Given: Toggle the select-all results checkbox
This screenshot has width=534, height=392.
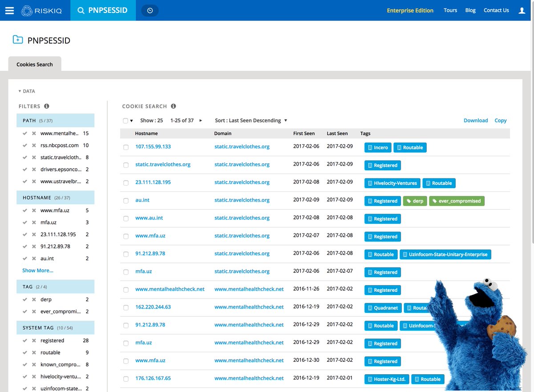Looking at the screenshot, I should tap(125, 121).
